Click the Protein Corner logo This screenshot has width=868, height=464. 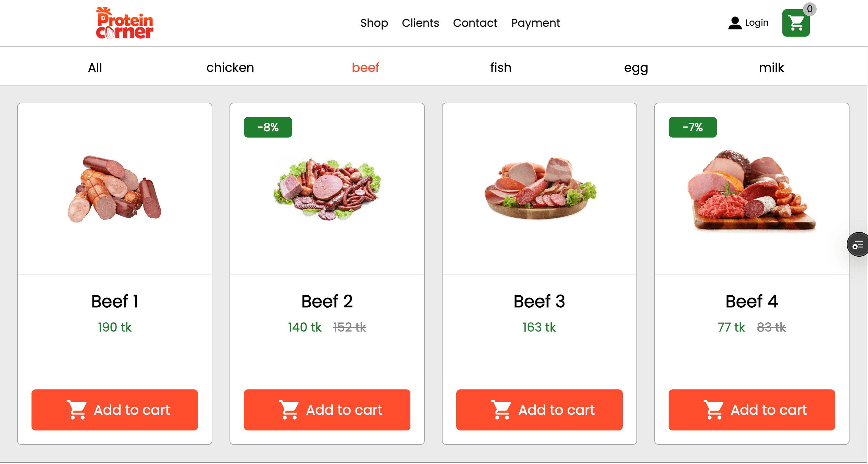(x=124, y=23)
